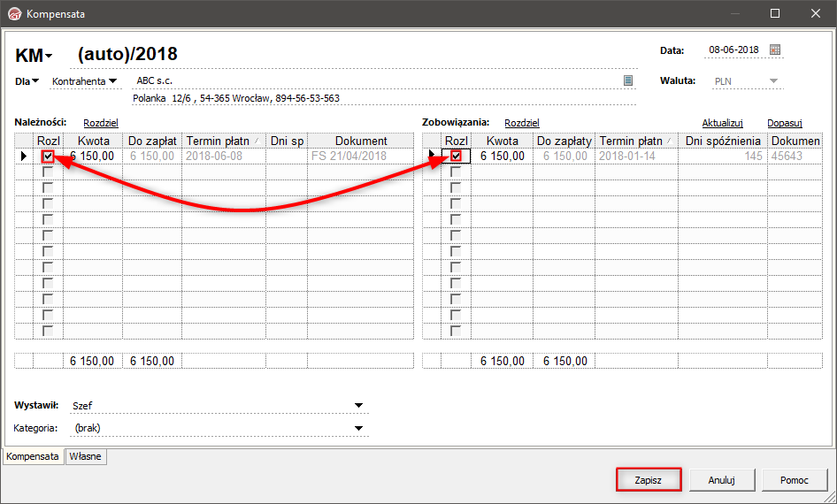Viewport: 837px width, 504px height.
Task: Click the Kompensata app icon in title bar
Action: tap(14, 13)
